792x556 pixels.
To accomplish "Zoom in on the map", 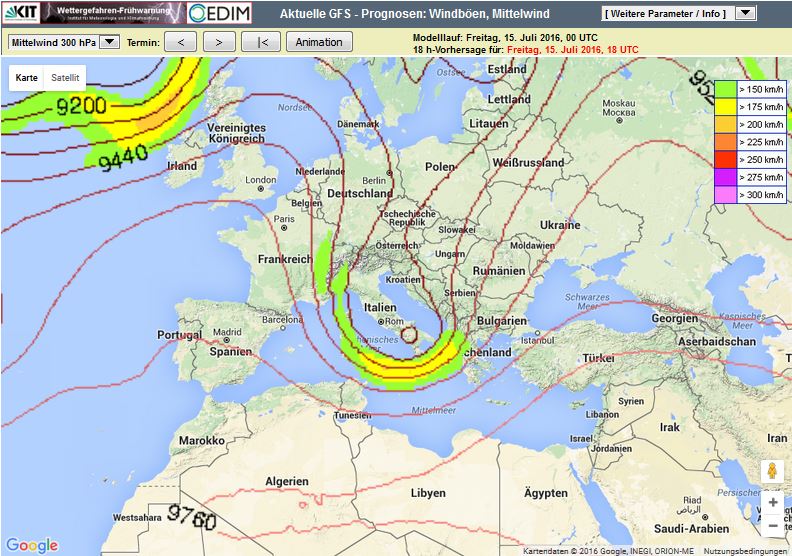I will tap(772, 502).
